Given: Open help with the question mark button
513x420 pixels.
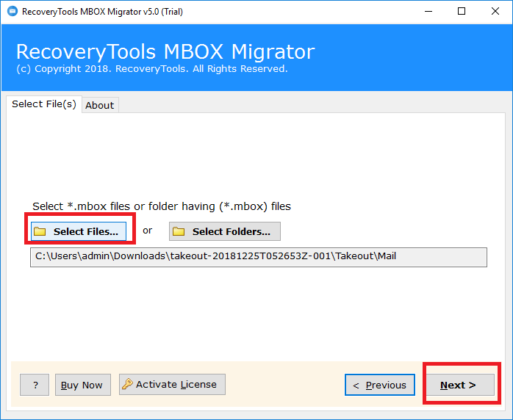Looking at the screenshot, I should [x=35, y=385].
